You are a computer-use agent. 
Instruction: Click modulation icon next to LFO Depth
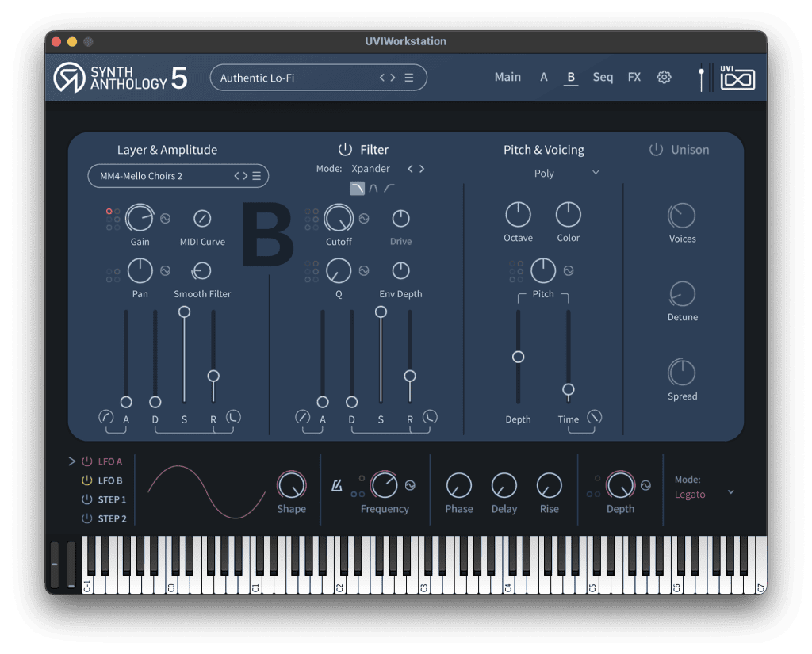(645, 486)
